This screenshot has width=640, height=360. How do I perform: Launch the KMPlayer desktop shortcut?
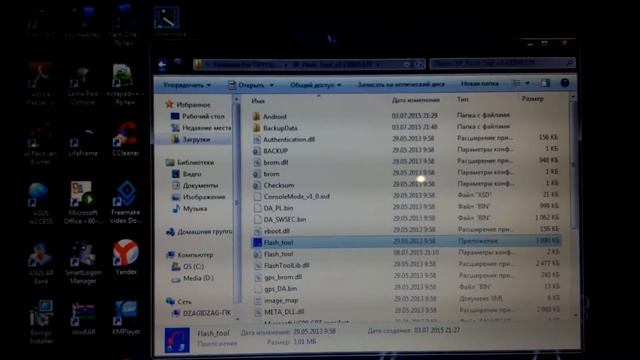(126, 318)
